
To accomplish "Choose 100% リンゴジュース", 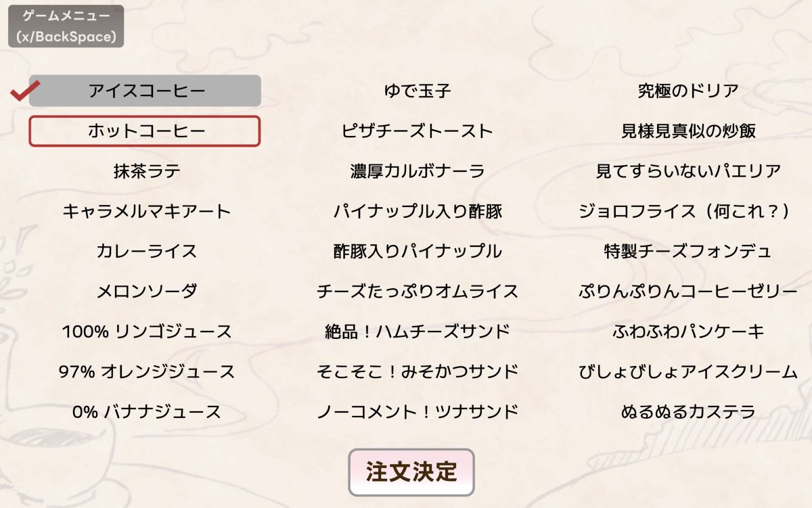I will [x=147, y=331].
